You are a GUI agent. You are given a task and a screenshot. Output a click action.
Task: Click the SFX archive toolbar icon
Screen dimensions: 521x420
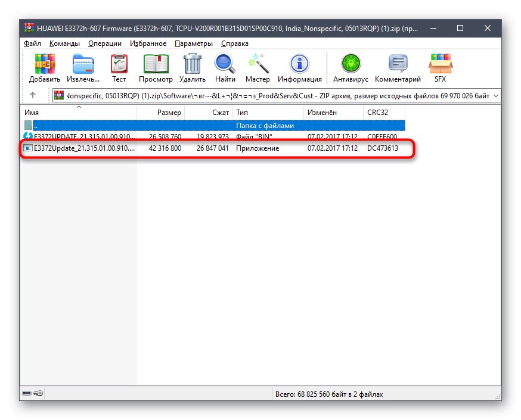441,63
